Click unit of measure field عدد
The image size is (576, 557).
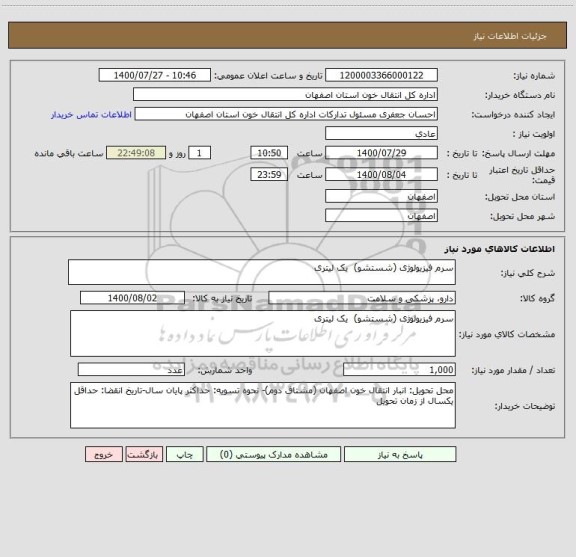tap(131, 370)
